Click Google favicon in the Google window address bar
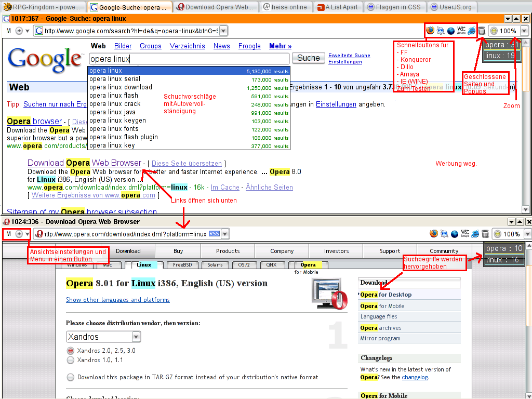This screenshot has width=532, height=399. [39, 31]
